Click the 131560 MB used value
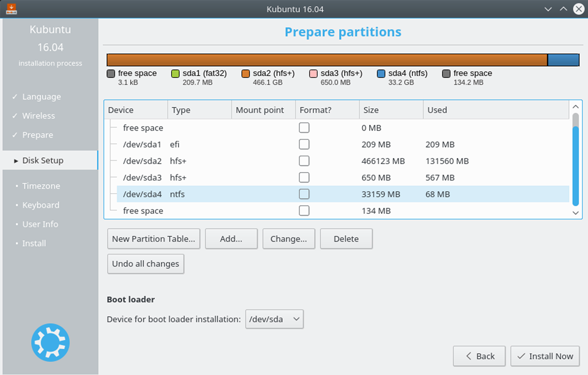This screenshot has height=375, width=588. pyautogui.click(x=447, y=161)
